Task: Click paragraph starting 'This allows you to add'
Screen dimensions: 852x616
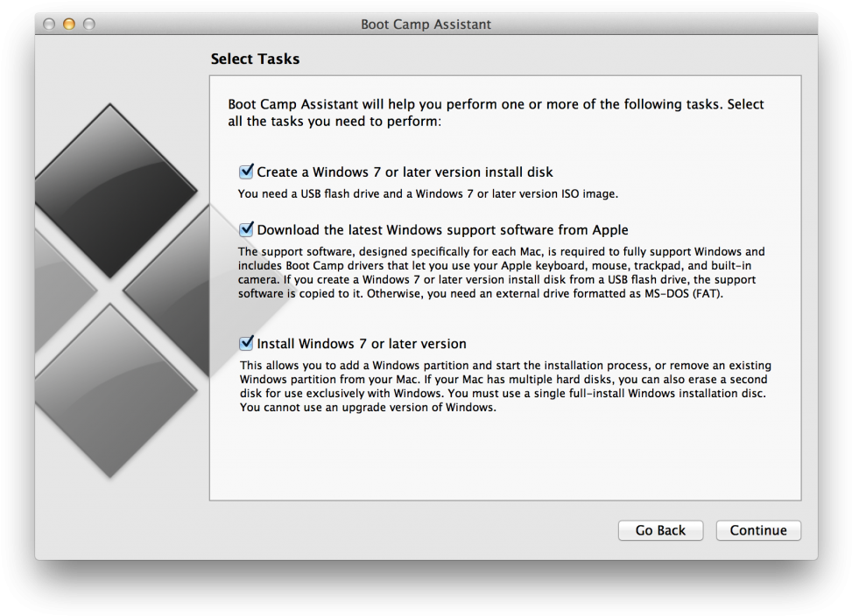Action: (x=505, y=387)
